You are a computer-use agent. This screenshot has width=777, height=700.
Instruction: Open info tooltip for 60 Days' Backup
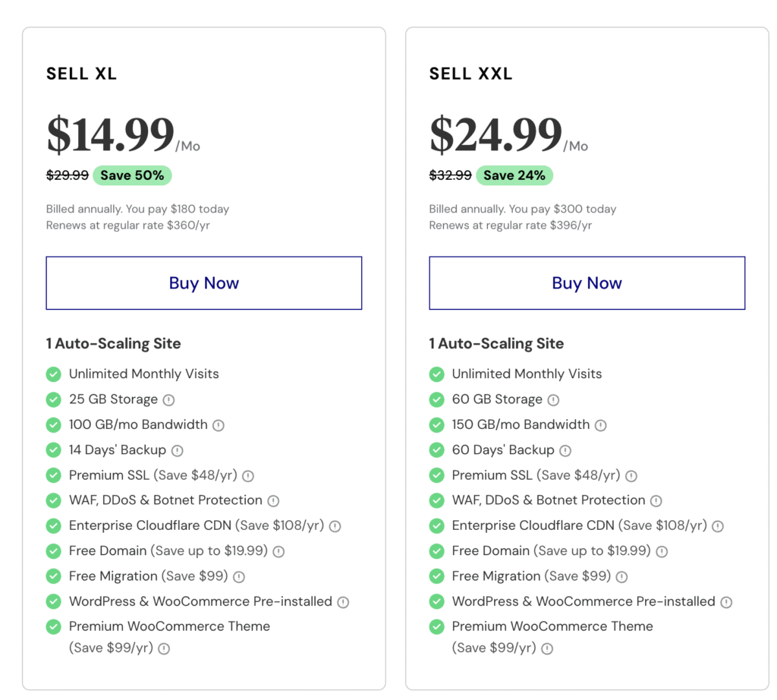(x=565, y=451)
